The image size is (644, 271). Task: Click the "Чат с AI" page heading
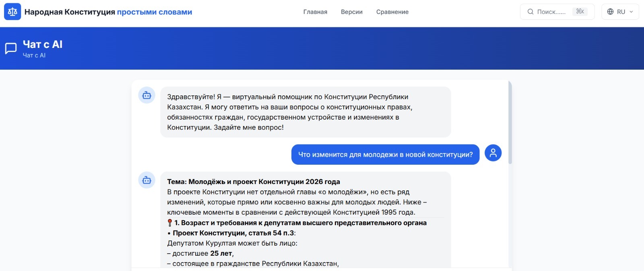click(43, 44)
